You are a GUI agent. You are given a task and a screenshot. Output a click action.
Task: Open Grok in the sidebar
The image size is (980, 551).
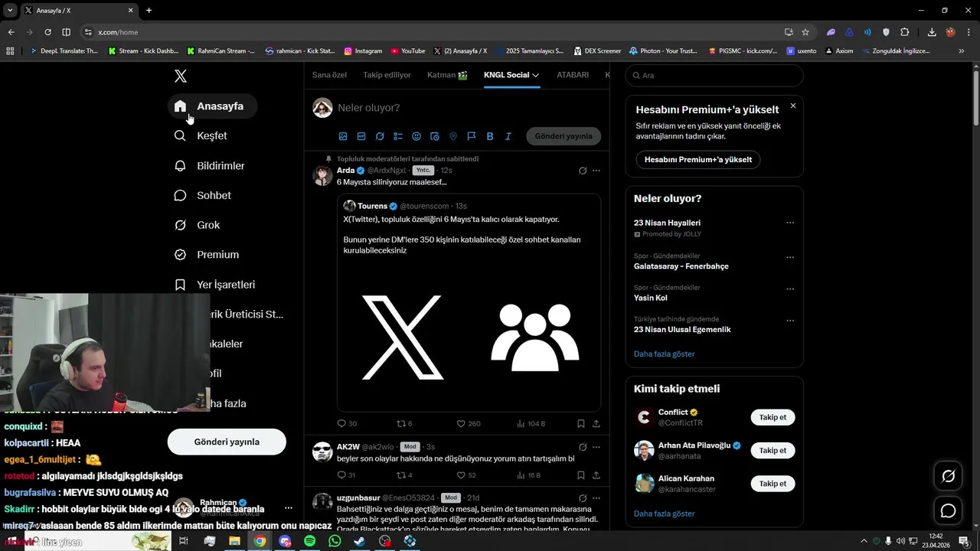[198, 225]
